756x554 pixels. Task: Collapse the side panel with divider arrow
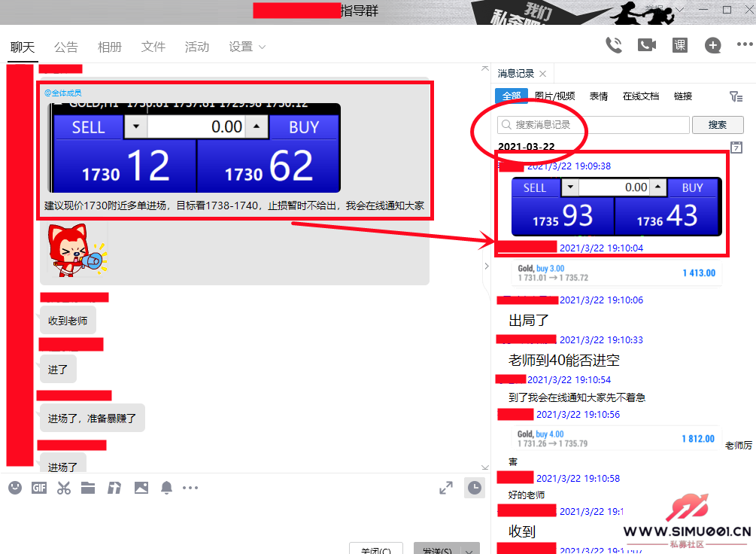(x=486, y=266)
